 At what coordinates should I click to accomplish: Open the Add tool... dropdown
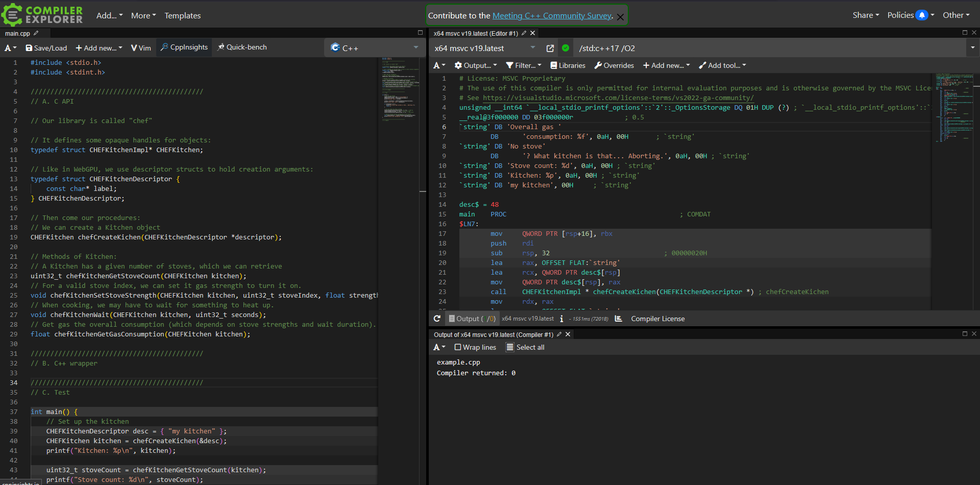[x=722, y=65]
